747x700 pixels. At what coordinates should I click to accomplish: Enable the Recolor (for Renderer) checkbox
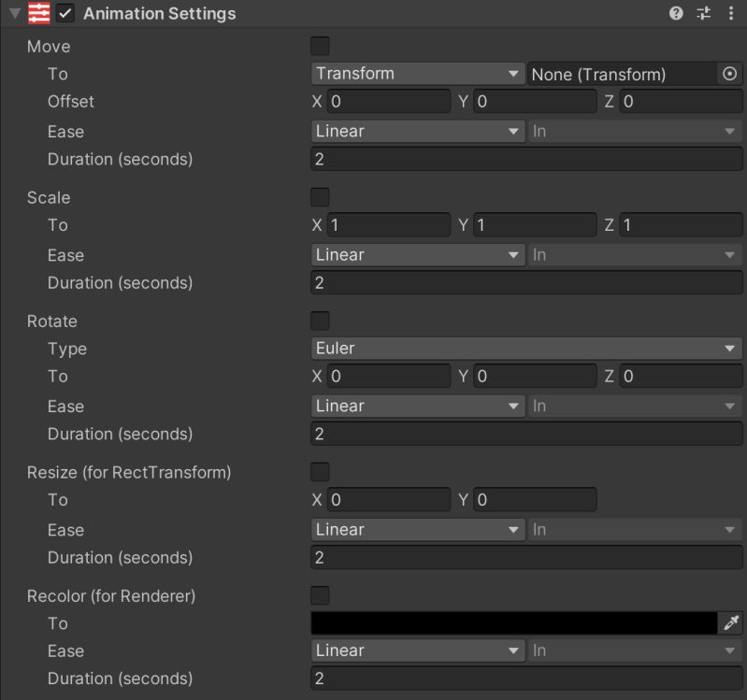click(320, 595)
